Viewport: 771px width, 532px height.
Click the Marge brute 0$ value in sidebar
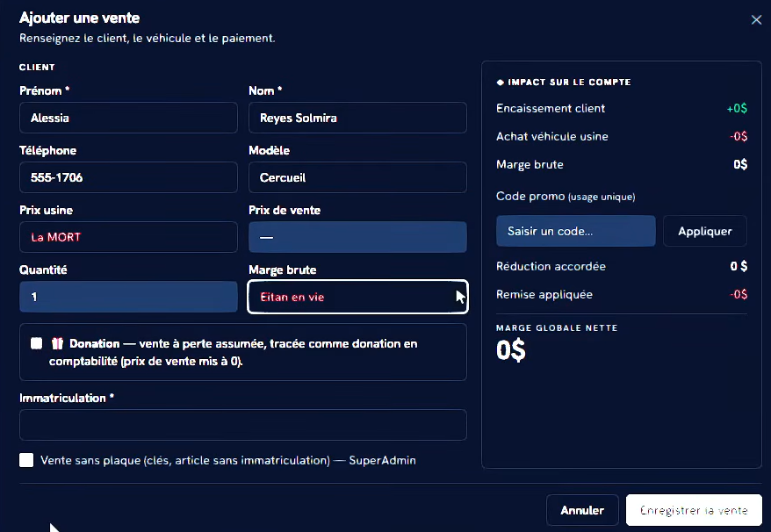click(740, 164)
